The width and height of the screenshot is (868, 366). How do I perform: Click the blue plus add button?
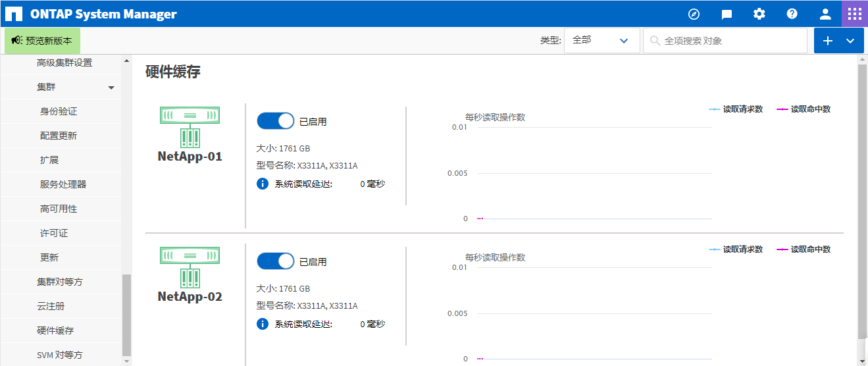coord(828,41)
